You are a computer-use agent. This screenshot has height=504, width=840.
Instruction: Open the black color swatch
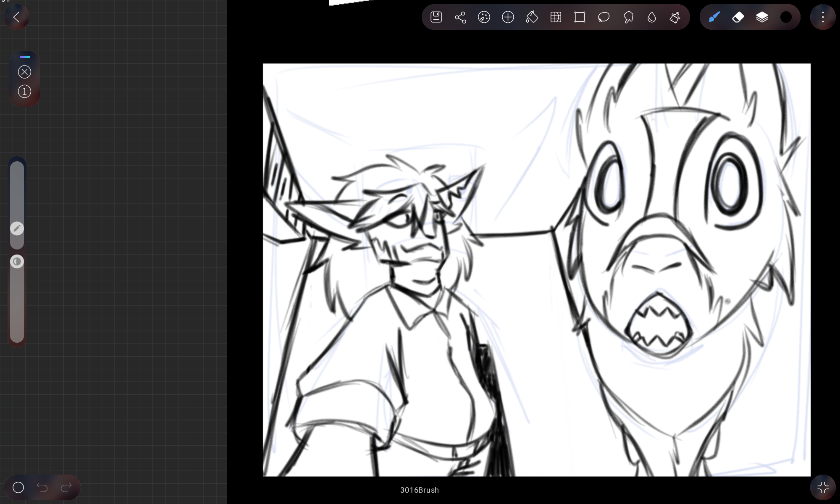786,17
